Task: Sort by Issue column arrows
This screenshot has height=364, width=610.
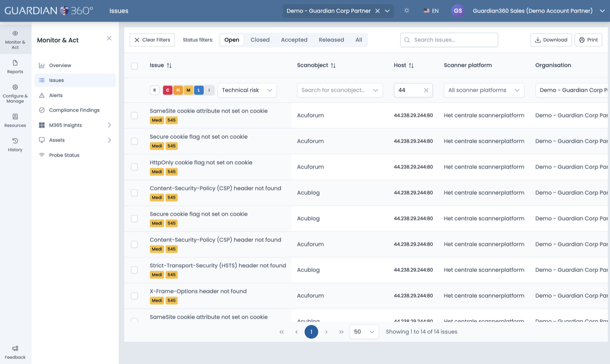Action: click(x=169, y=65)
